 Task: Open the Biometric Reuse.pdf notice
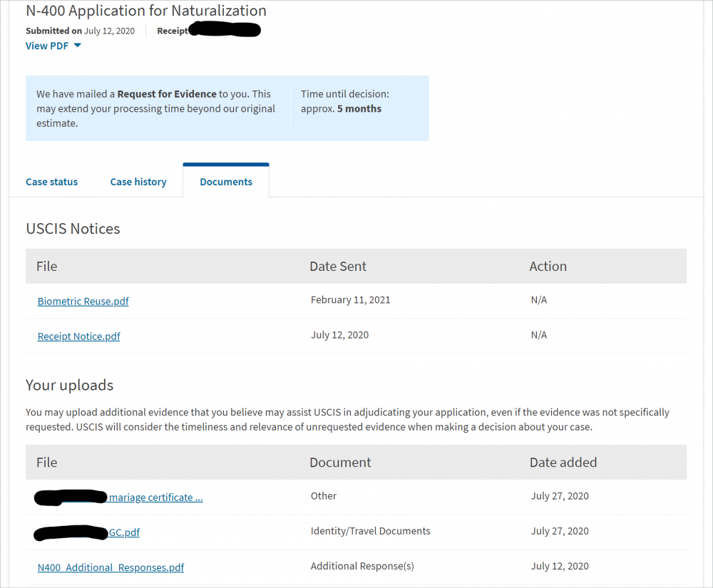(x=83, y=301)
